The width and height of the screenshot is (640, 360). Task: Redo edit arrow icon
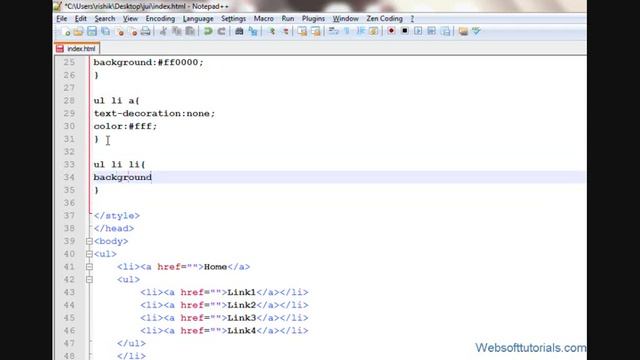point(221,31)
